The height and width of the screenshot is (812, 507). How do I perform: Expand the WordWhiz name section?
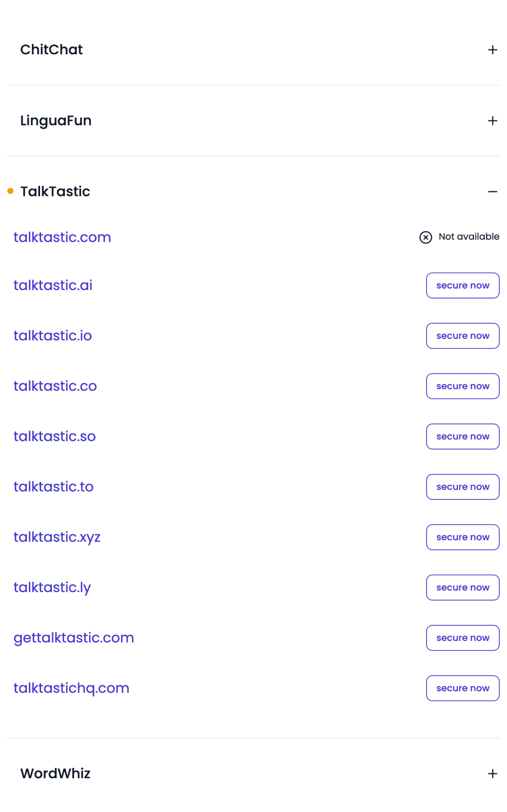click(x=492, y=774)
